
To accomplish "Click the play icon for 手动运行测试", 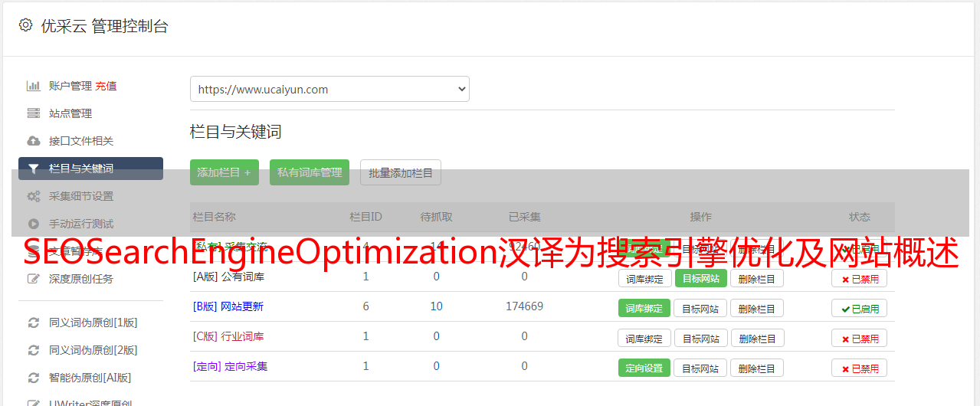I will click(x=33, y=224).
